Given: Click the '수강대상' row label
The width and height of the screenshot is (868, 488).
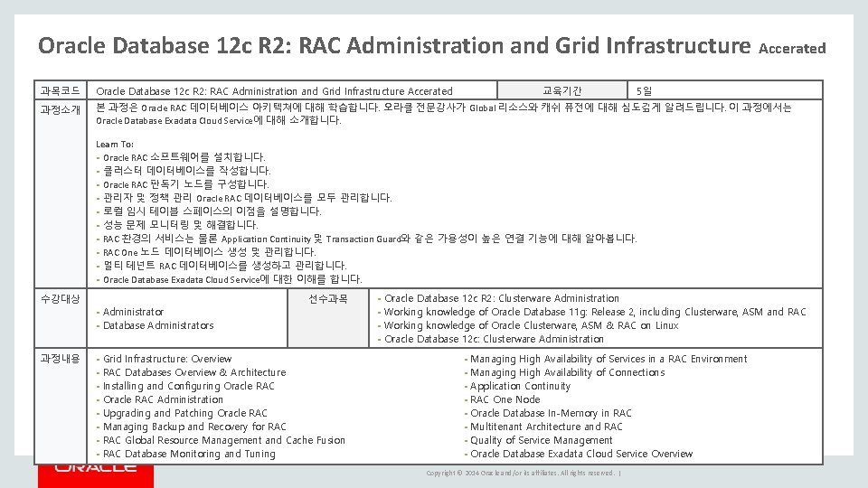Looking at the screenshot, I should coord(61,299).
